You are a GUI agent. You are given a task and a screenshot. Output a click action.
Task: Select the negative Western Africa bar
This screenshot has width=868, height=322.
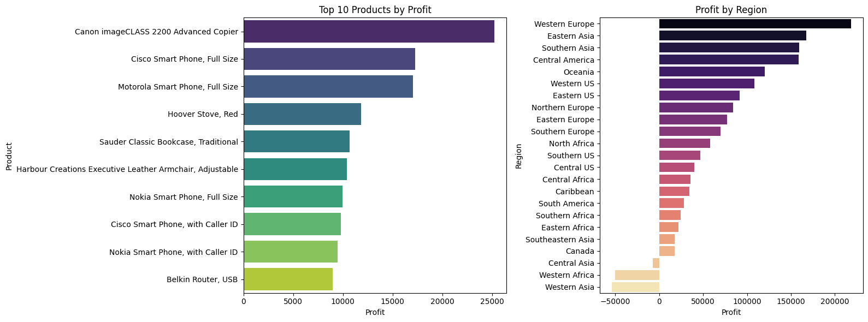[x=637, y=275]
